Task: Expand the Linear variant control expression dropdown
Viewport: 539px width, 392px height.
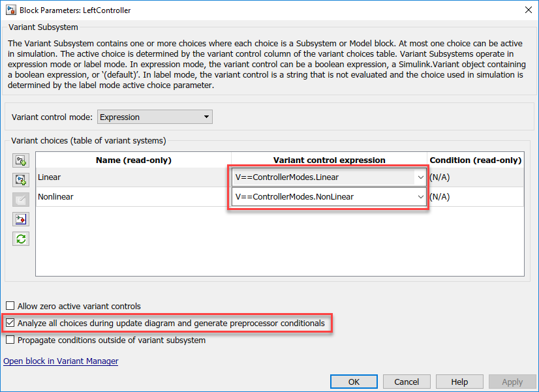Action: point(419,177)
